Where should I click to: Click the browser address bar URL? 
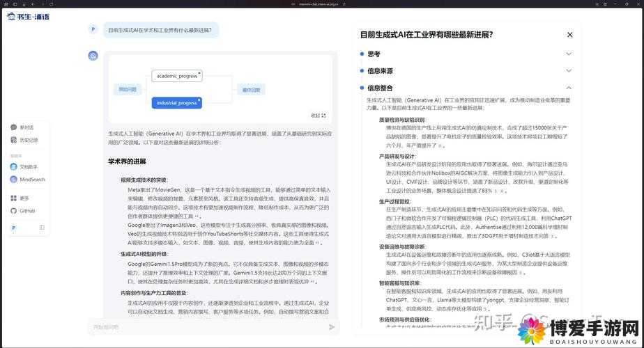click(319, 3)
